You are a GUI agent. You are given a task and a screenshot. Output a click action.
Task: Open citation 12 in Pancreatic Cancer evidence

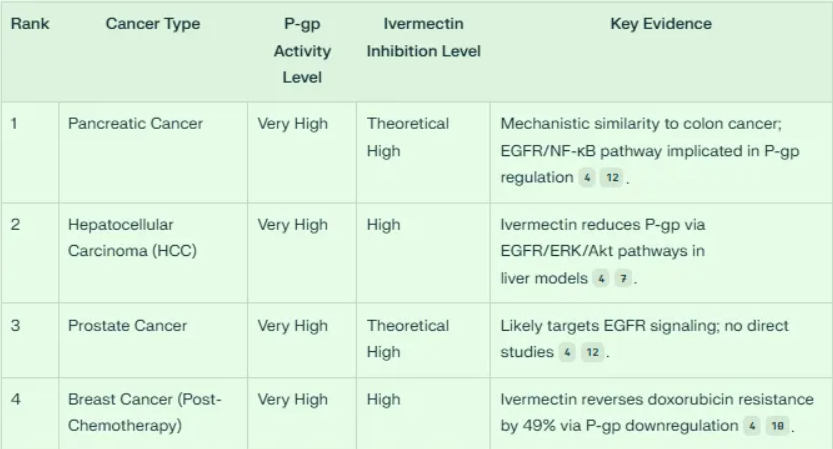612,178
